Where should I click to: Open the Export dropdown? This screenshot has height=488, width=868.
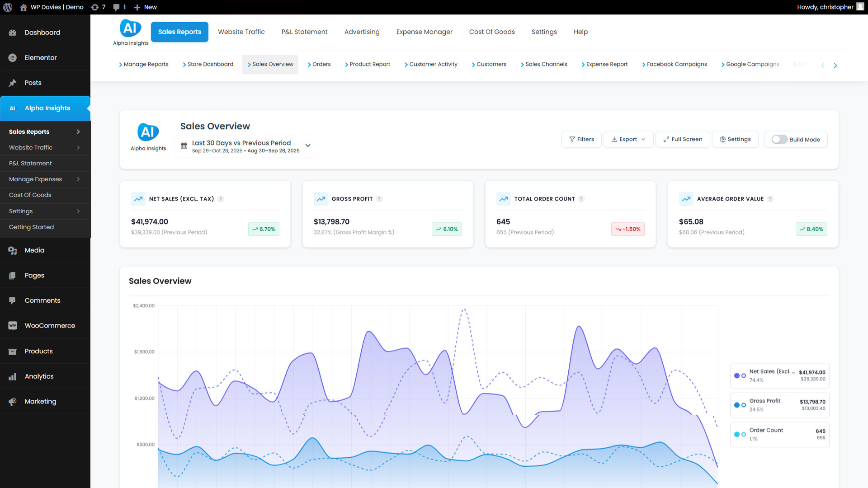pos(628,140)
